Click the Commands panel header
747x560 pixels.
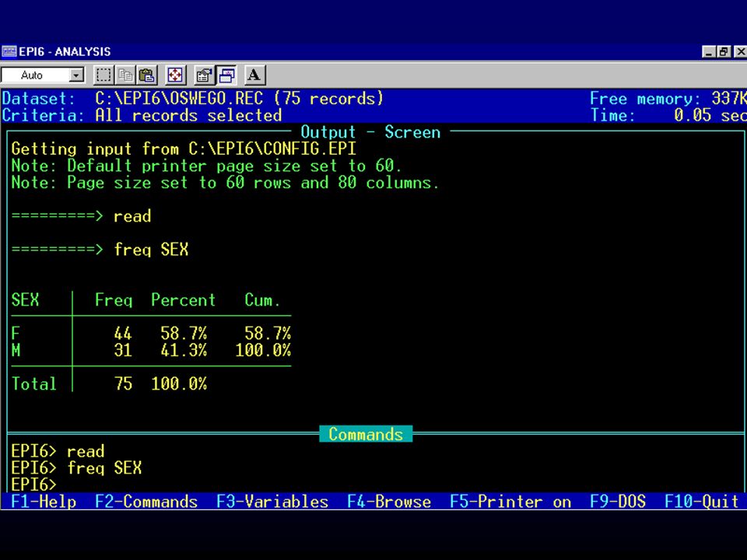(366, 434)
